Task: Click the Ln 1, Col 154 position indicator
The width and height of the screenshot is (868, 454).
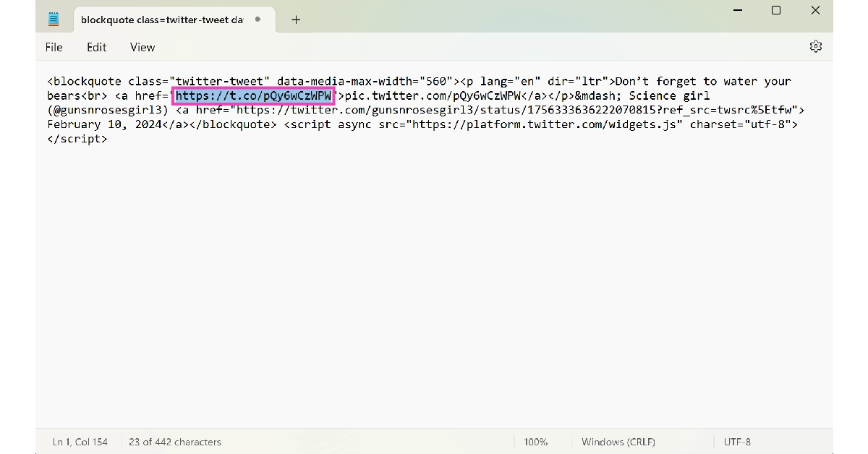Action: coord(80,442)
